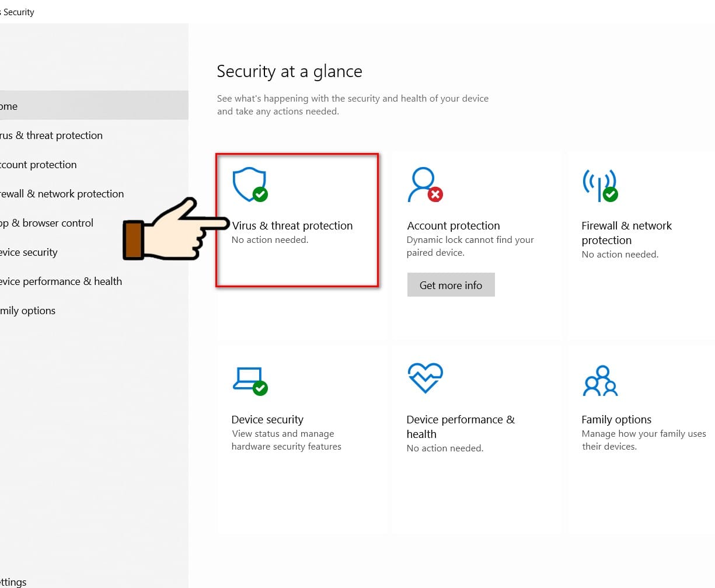Click the Account protection tile title

tap(454, 226)
